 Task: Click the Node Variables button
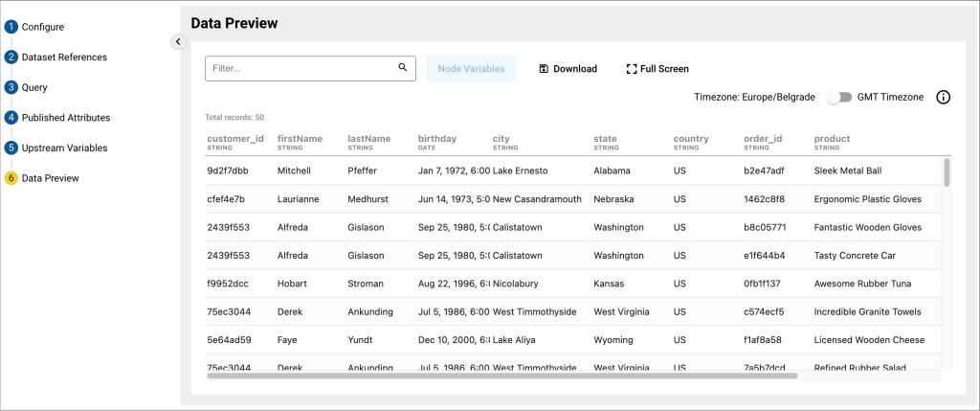click(472, 69)
